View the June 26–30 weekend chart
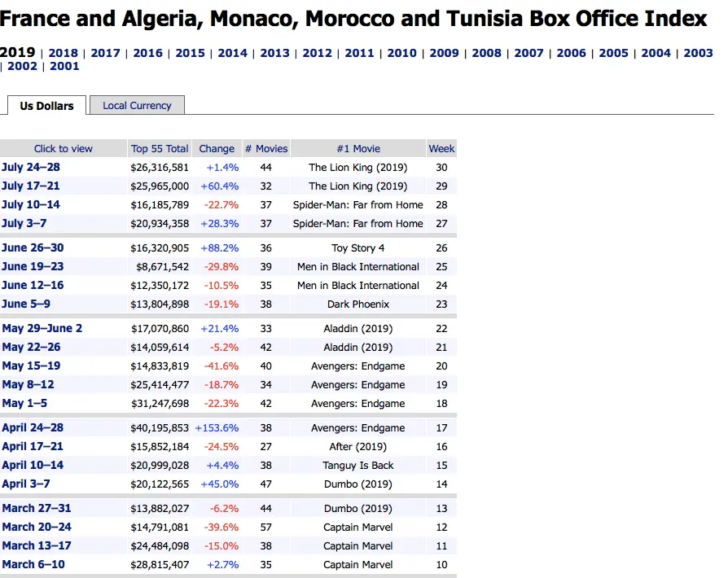Screen dimensions: 728x578 [33, 247]
